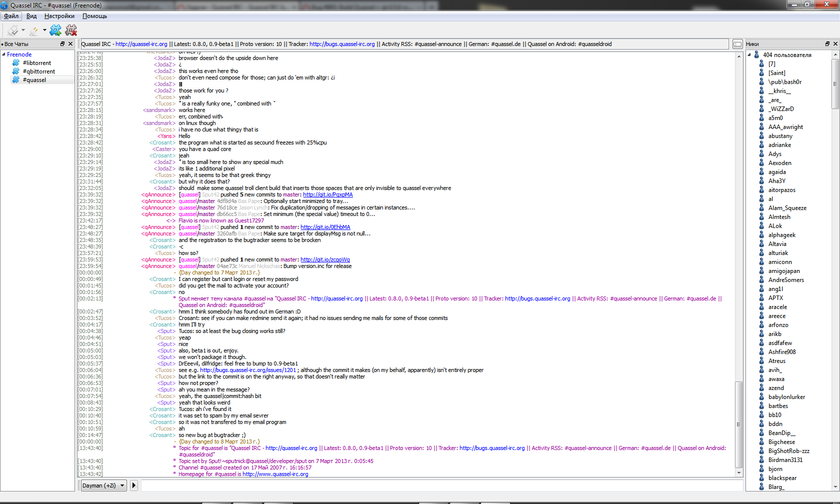Open the Connect icon's dropdown arrow
The image size is (840, 504).
pyautogui.click(x=23, y=30)
